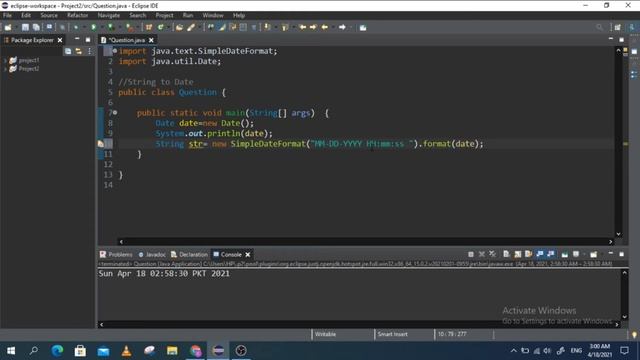Open Package Explorer view menu (three dots)
This screenshot has height=360, width=640.
pyautogui.click(x=89, y=51)
